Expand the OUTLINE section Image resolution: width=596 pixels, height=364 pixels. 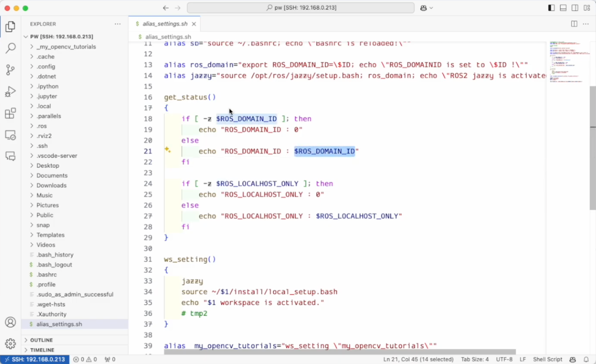(x=41, y=340)
